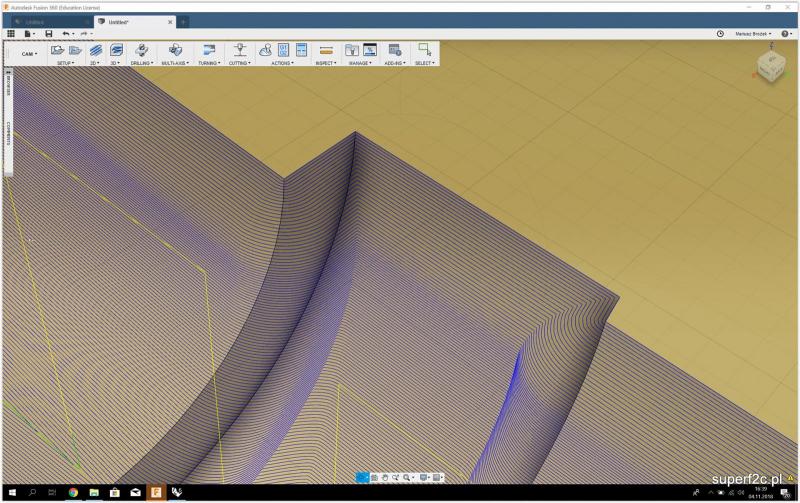Click the New Setup icon in toolbar
Screen dimensions: 800x503
coord(58,49)
